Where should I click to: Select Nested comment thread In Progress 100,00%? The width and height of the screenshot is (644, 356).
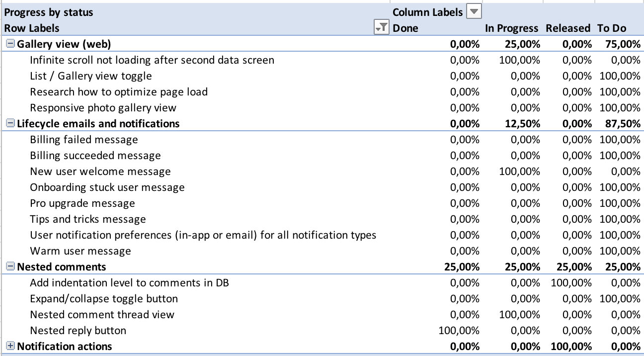point(520,315)
